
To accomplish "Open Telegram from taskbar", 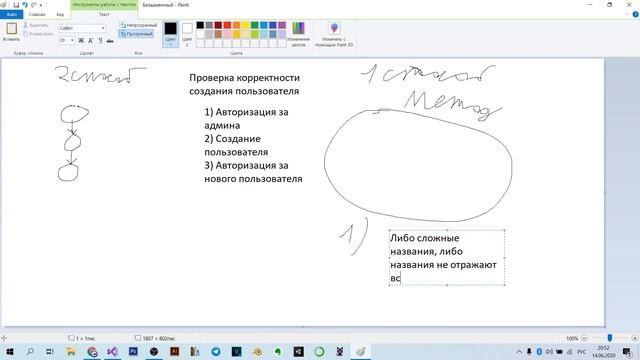I will pos(216,351).
